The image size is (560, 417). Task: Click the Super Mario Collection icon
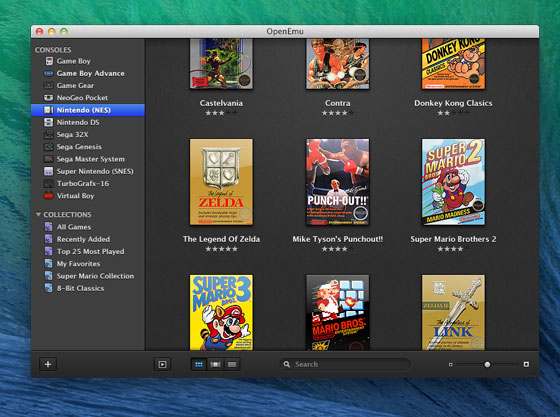pos(49,276)
